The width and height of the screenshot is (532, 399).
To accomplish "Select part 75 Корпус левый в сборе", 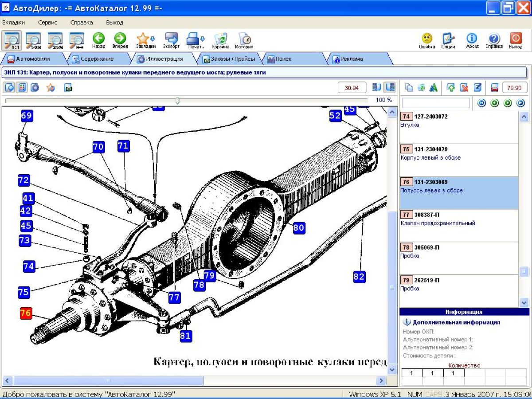I will [x=459, y=160].
